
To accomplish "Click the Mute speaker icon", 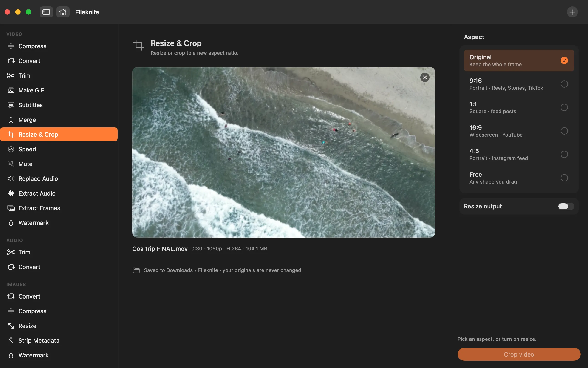I will pos(11,164).
